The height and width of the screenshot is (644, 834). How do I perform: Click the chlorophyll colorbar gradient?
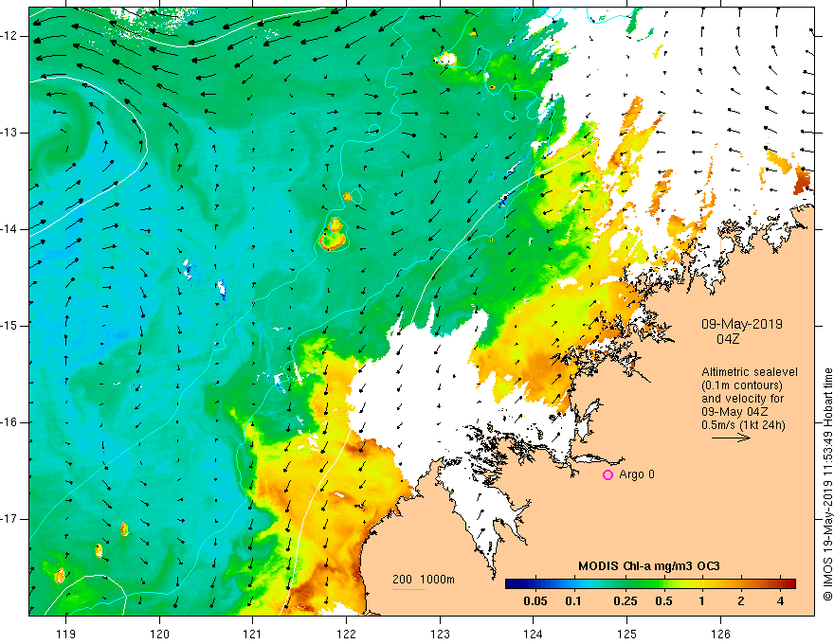(x=650, y=584)
